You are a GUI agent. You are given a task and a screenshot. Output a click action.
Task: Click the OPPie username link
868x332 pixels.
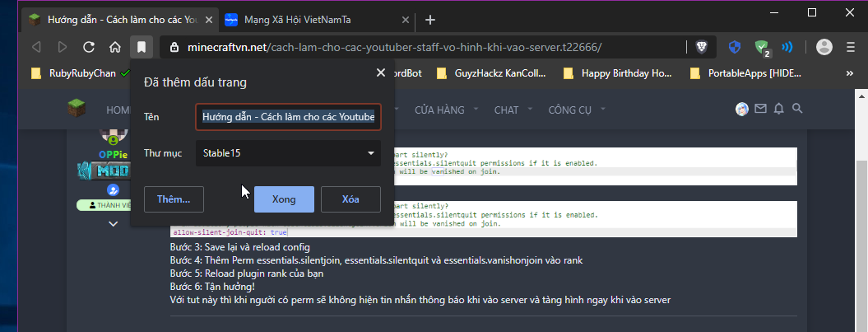coord(113,154)
